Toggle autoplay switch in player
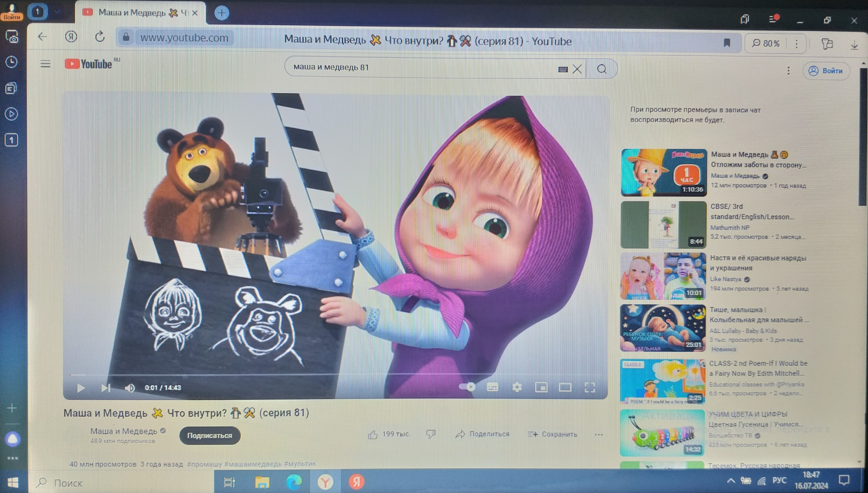Screen dimensions: 868x493 467,386
